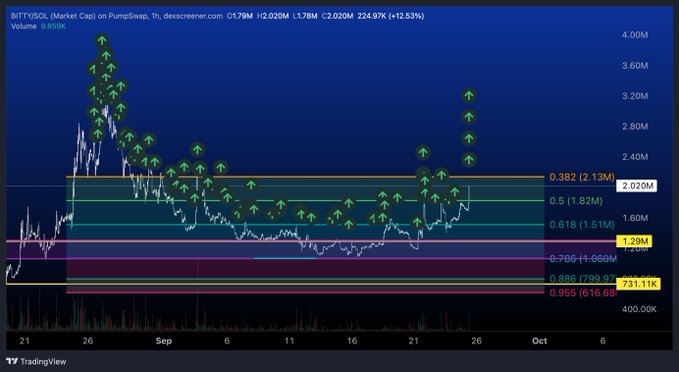Click the 1.60M price axis label
Image resolution: width=679 pixels, height=372 pixels.
[635, 218]
